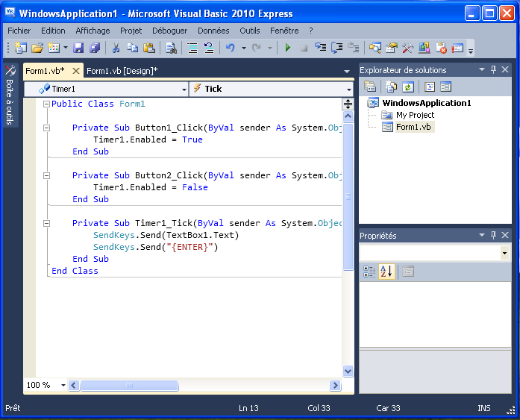Open the Propriétés object selector dropdown

[504, 253]
